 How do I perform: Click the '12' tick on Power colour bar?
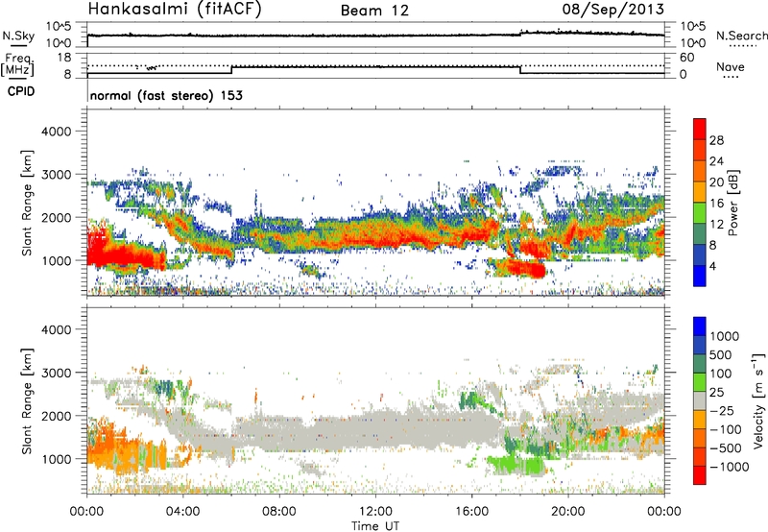point(716,225)
